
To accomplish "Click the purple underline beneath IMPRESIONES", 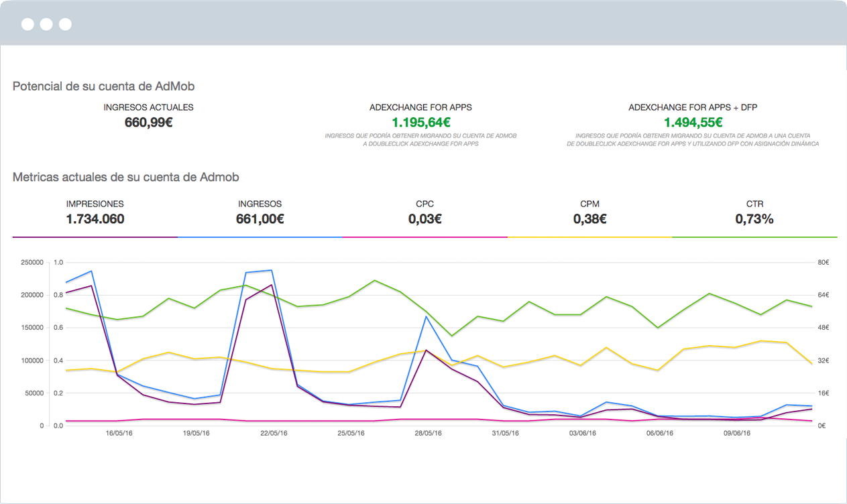I will [94, 236].
